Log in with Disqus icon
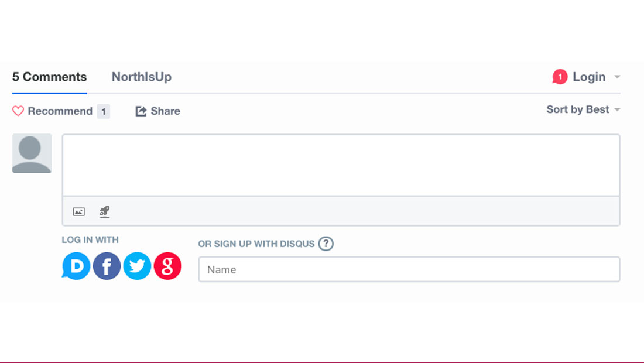The width and height of the screenshot is (644, 363). 76,266
